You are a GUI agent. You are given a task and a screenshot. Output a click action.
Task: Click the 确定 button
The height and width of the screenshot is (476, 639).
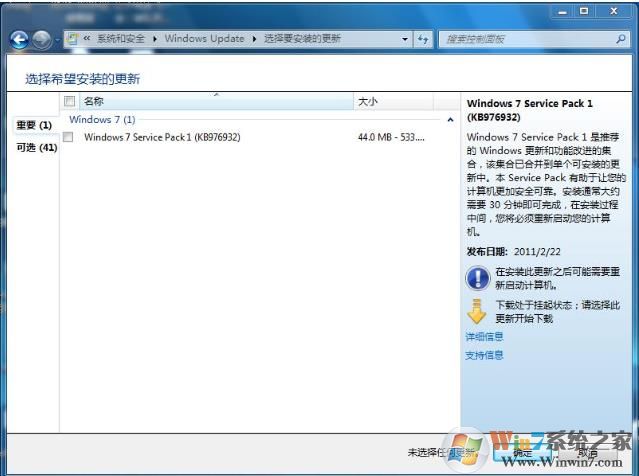point(522,453)
